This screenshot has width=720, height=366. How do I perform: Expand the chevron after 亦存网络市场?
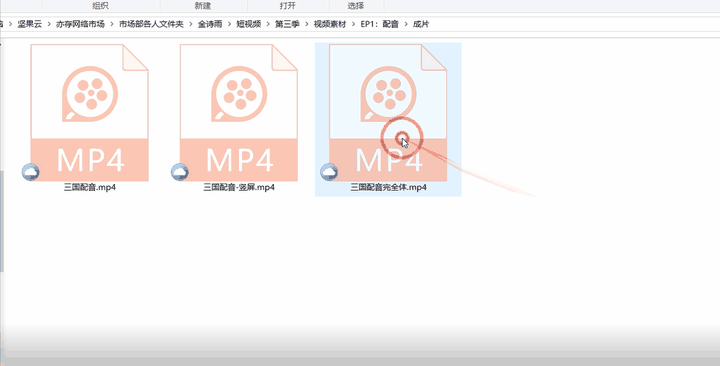(x=112, y=24)
